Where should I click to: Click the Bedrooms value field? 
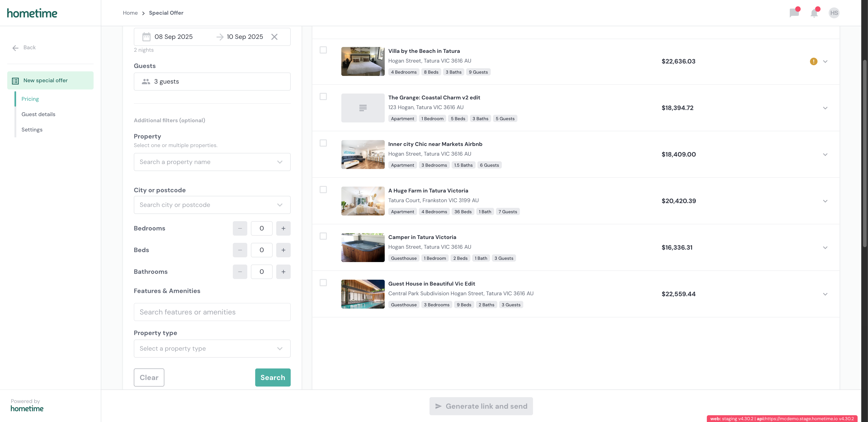tap(262, 228)
